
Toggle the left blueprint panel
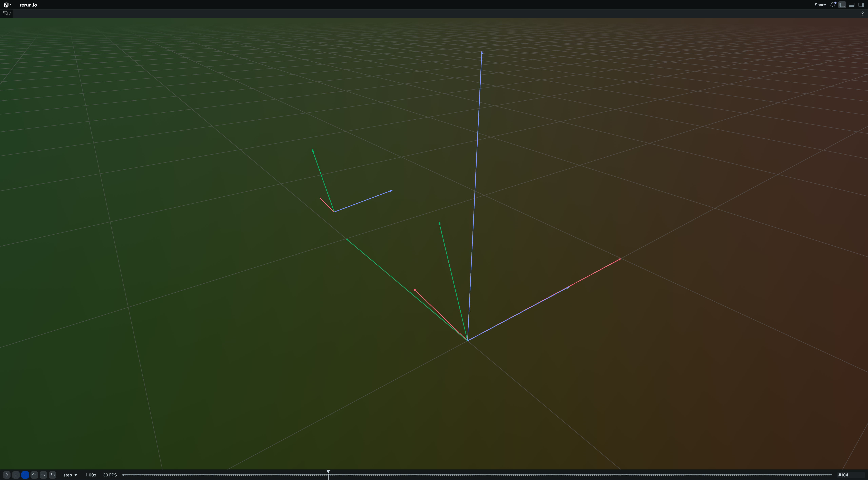point(842,5)
